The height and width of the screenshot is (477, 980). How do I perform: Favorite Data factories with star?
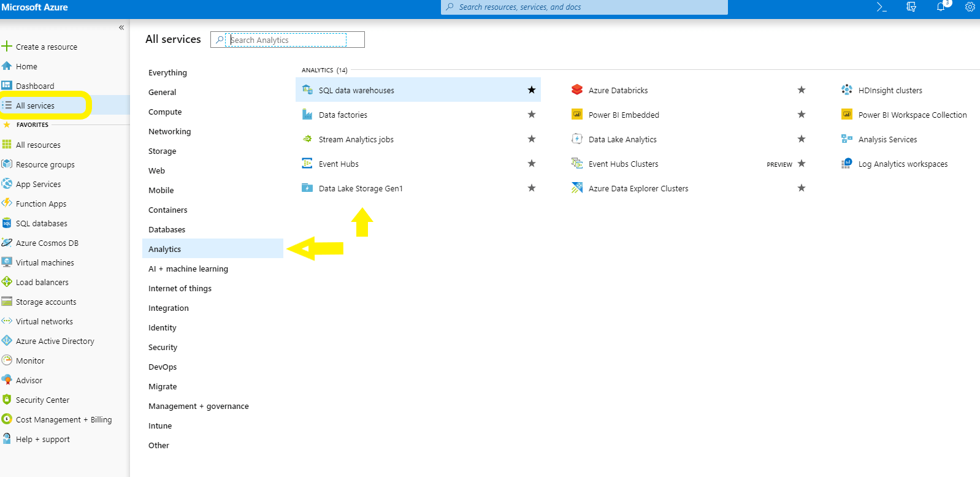pos(532,115)
